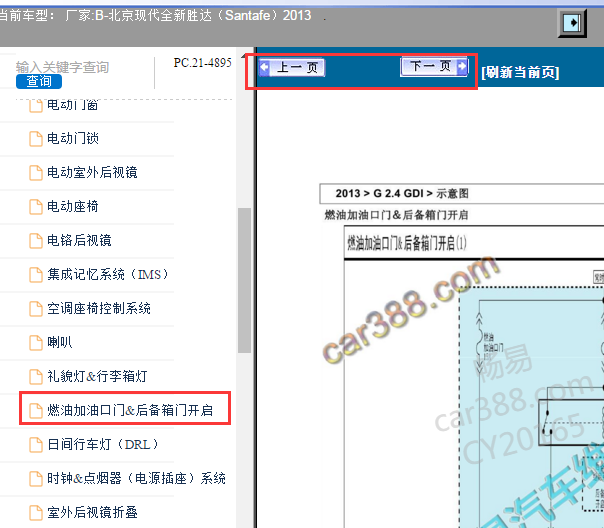Click document icon beside 日间行车灯
This screenshot has height=528, width=604.
(x=36, y=444)
